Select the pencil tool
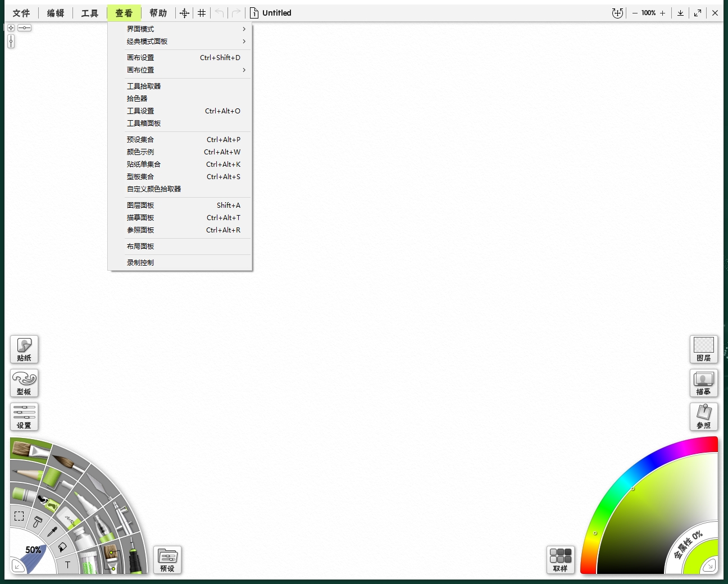This screenshot has width=728, height=584. (26, 473)
